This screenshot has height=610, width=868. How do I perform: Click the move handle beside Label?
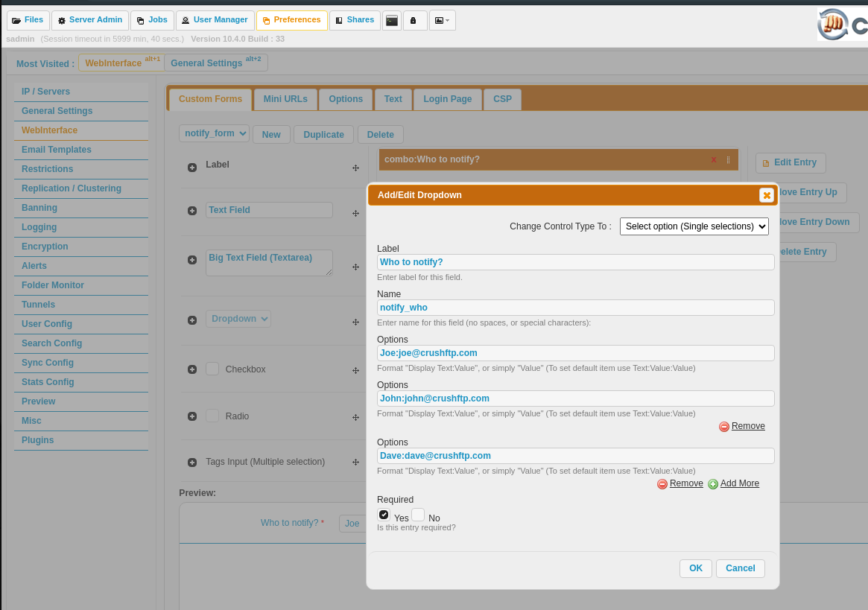[356, 168]
